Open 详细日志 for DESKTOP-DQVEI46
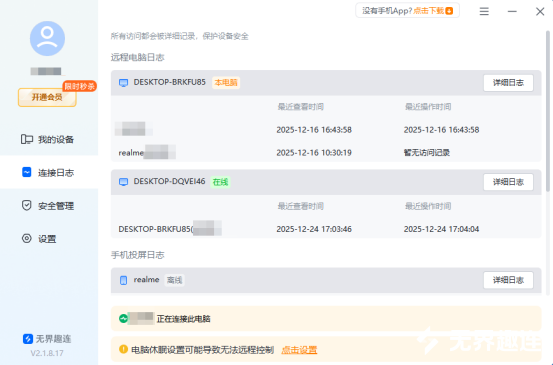The height and width of the screenshot is (365, 553). 508,182
